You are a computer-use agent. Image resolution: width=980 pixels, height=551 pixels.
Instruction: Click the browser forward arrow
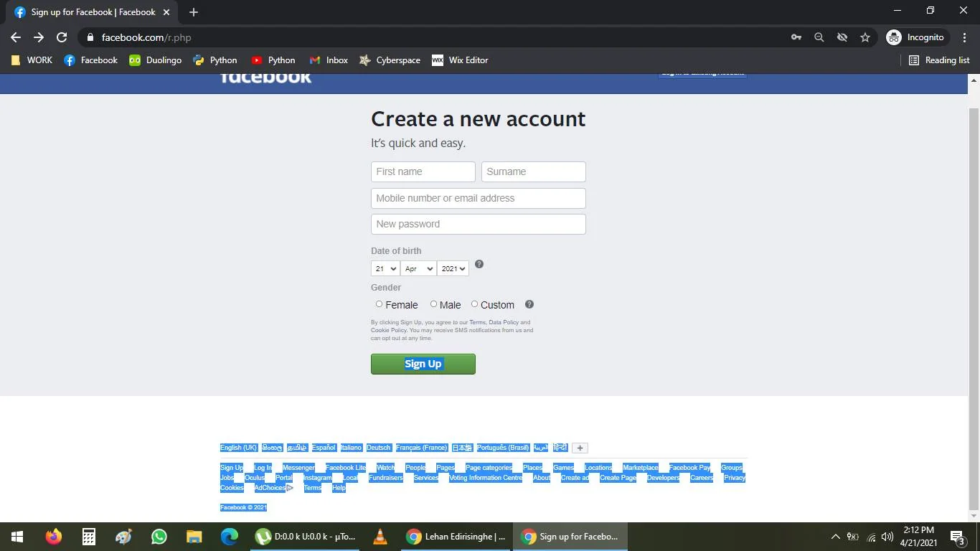point(39,37)
